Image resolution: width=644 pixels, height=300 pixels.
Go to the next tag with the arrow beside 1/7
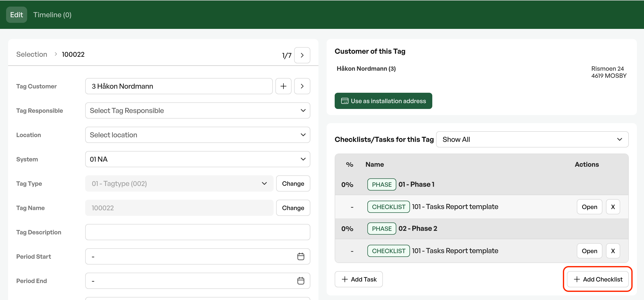point(302,55)
